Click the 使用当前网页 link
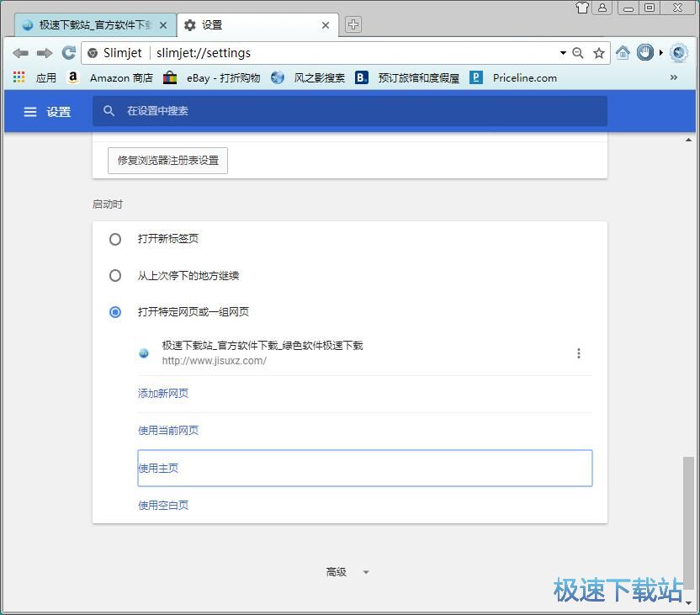 (168, 430)
